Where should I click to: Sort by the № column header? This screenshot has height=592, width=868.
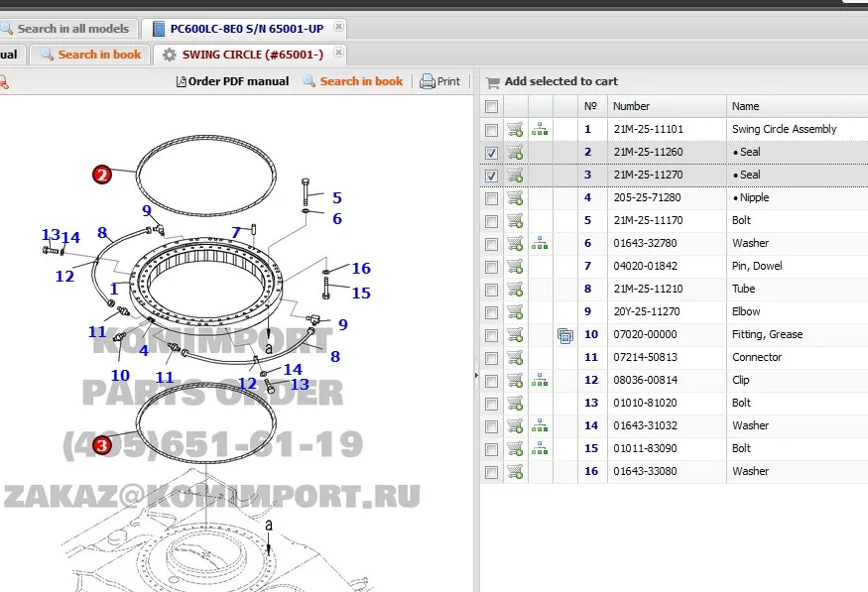point(592,106)
